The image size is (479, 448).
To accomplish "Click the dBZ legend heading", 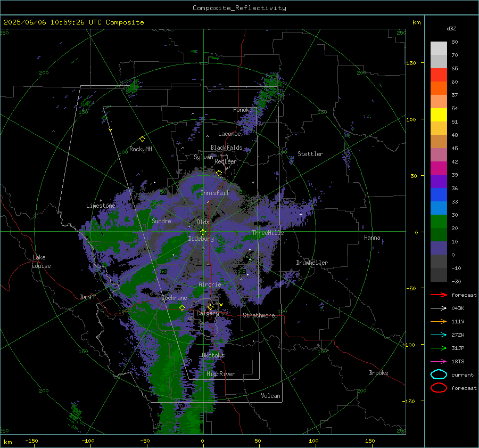I will 451,29.
